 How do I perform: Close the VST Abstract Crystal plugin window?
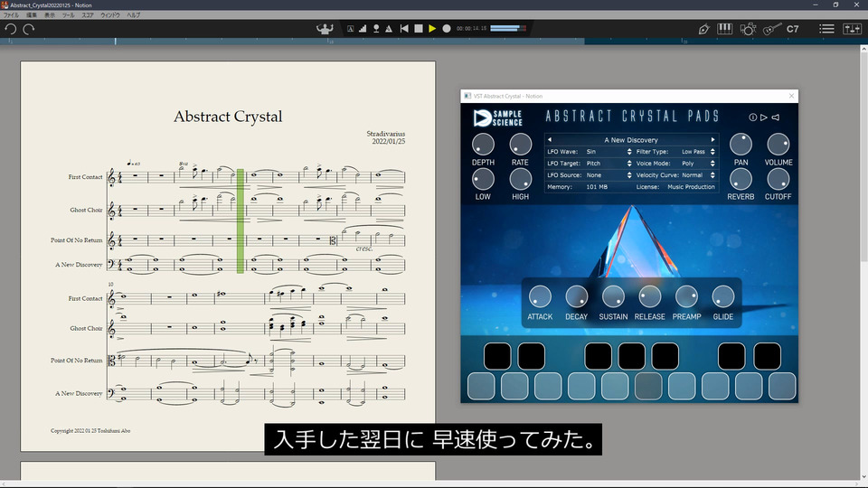[791, 96]
